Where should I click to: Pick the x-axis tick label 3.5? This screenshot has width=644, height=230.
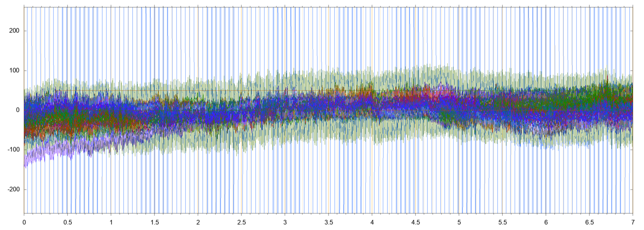[x=328, y=222]
